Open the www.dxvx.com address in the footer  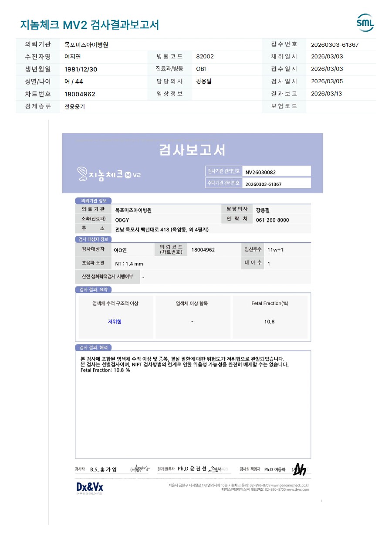pyautogui.click(x=298, y=489)
